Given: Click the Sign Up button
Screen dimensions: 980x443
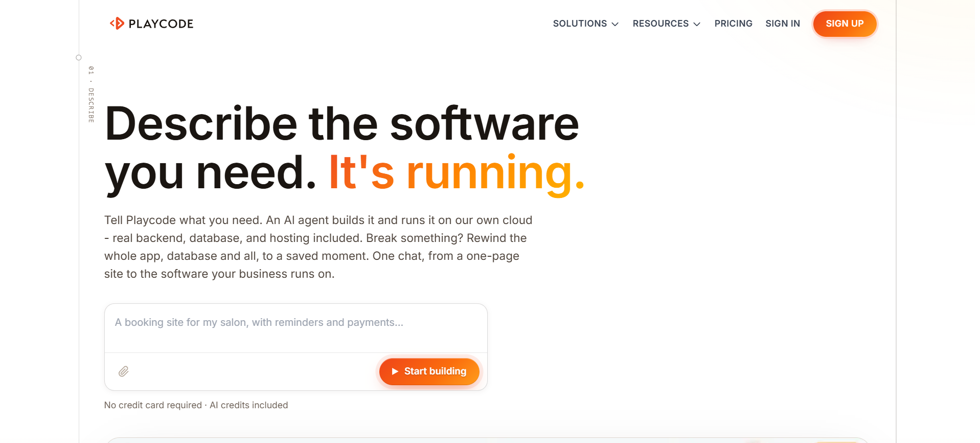Looking at the screenshot, I should pos(845,24).
